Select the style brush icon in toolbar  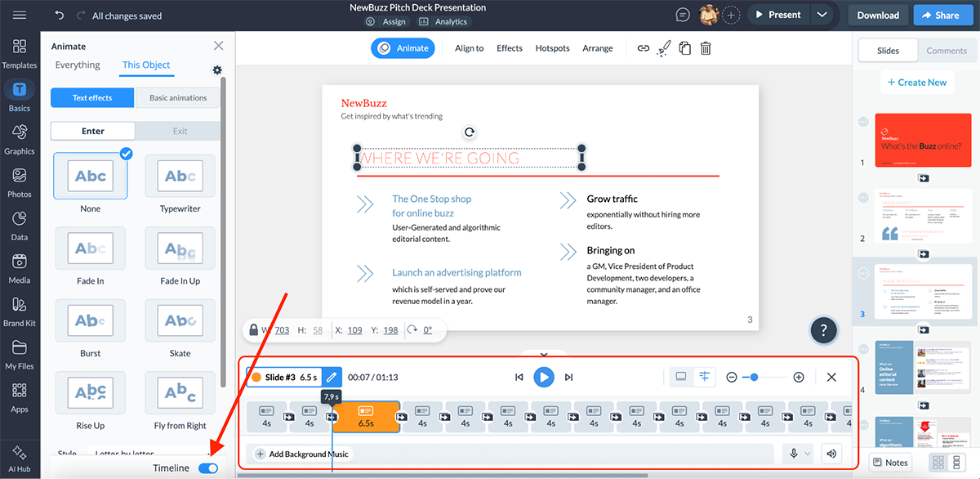pos(664,49)
